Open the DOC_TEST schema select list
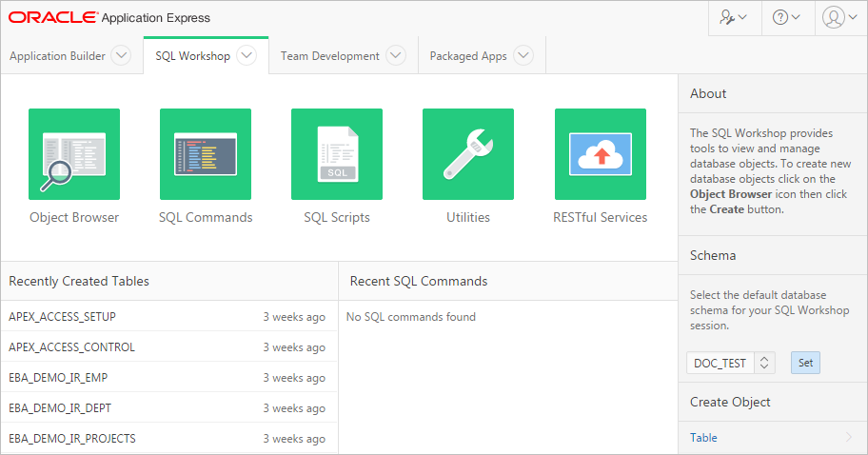 pyautogui.click(x=731, y=363)
